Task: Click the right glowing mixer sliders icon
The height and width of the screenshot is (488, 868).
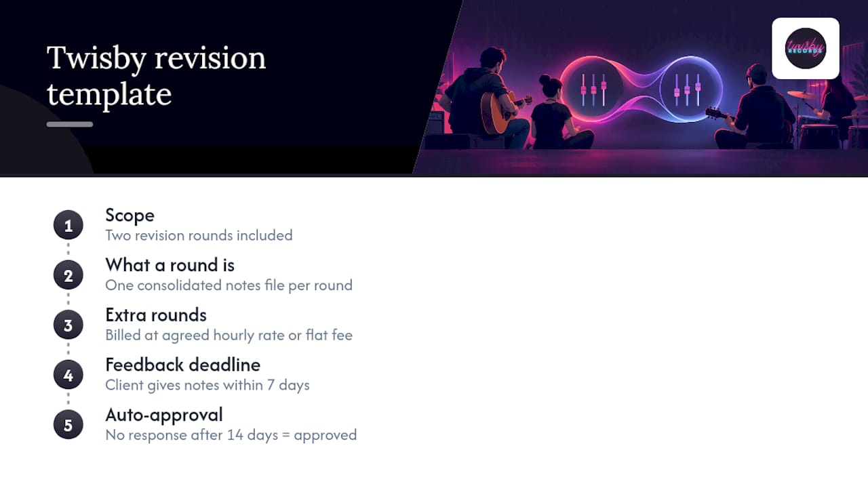Action: (688, 89)
